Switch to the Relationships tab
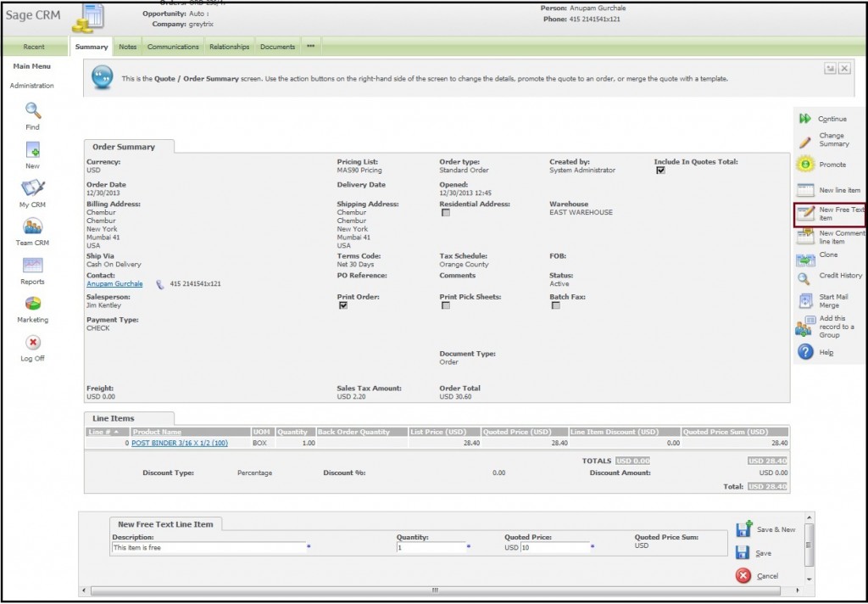The width and height of the screenshot is (868, 604). (x=229, y=47)
